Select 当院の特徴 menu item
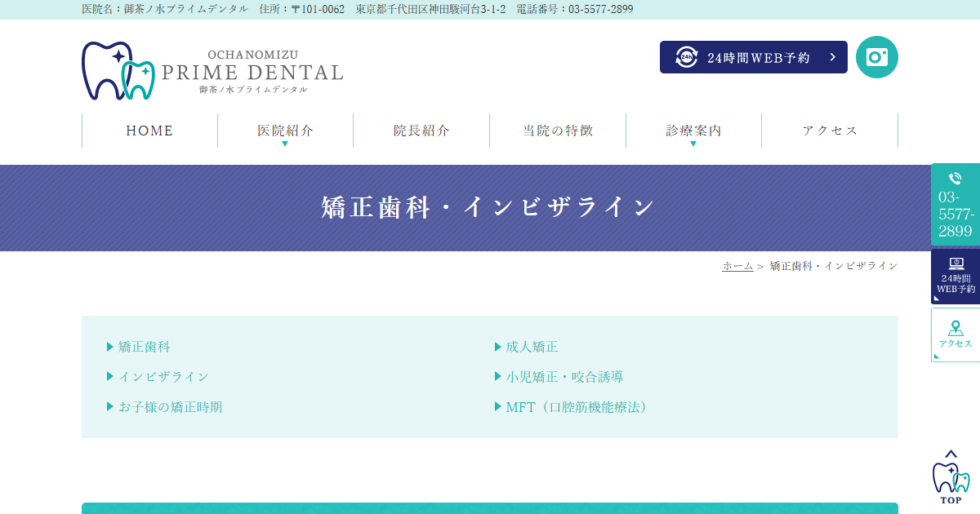The image size is (980, 514). [558, 131]
